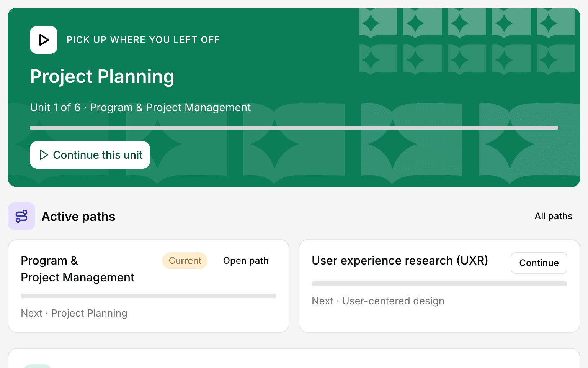Click the Project Planning unit progress bar
588x368 pixels.
point(294,128)
